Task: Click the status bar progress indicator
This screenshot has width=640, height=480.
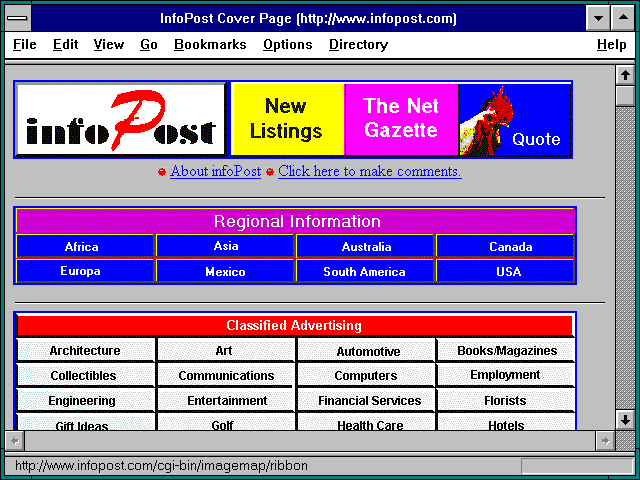Action: point(577,466)
